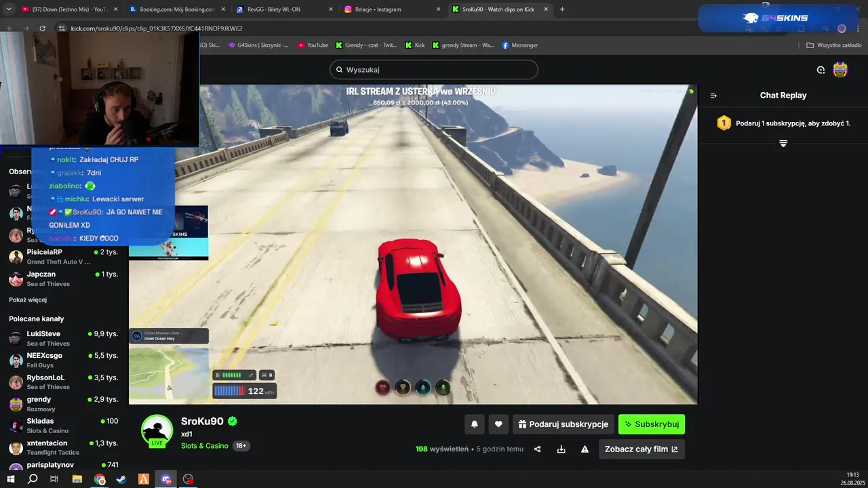Expand the chat gift leaderboard chevron
Image resolution: width=868 pixels, height=488 pixels.
click(x=783, y=143)
